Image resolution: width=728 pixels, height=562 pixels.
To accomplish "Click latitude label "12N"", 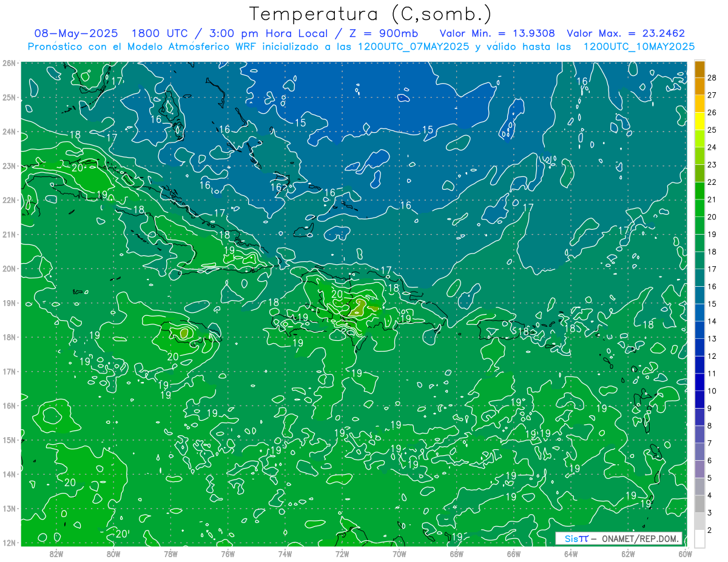I will click(9, 543).
